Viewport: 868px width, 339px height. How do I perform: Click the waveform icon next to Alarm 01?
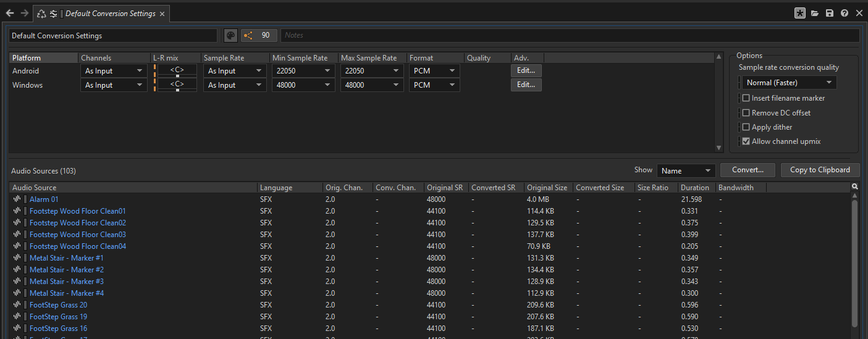(17, 199)
